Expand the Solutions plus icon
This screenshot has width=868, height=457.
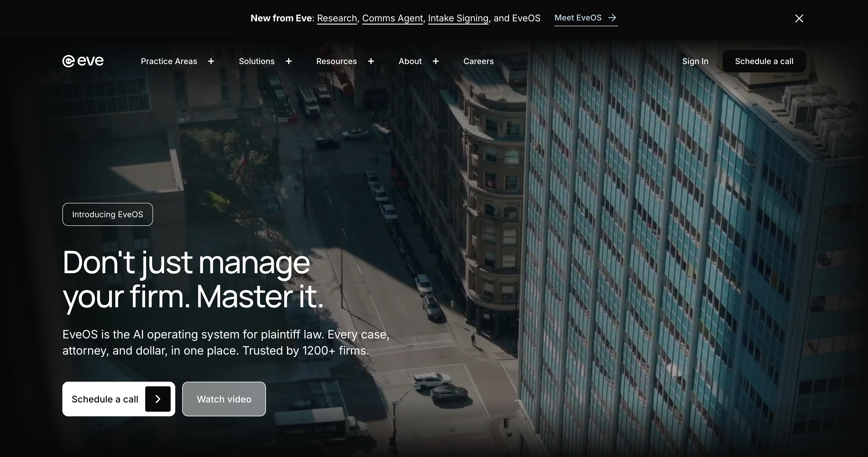289,61
